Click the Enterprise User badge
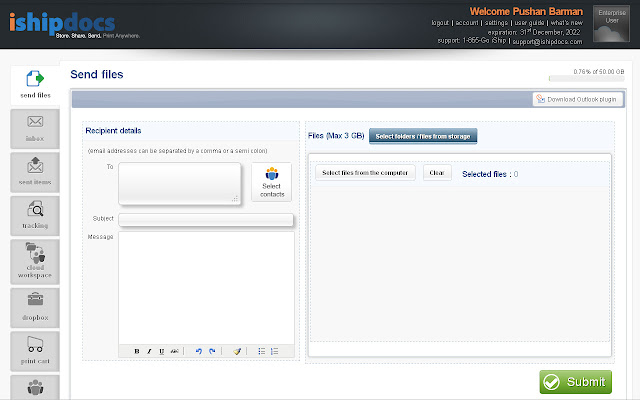The width and height of the screenshot is (640, 400). pyautogui.click(x=611, y=24)
